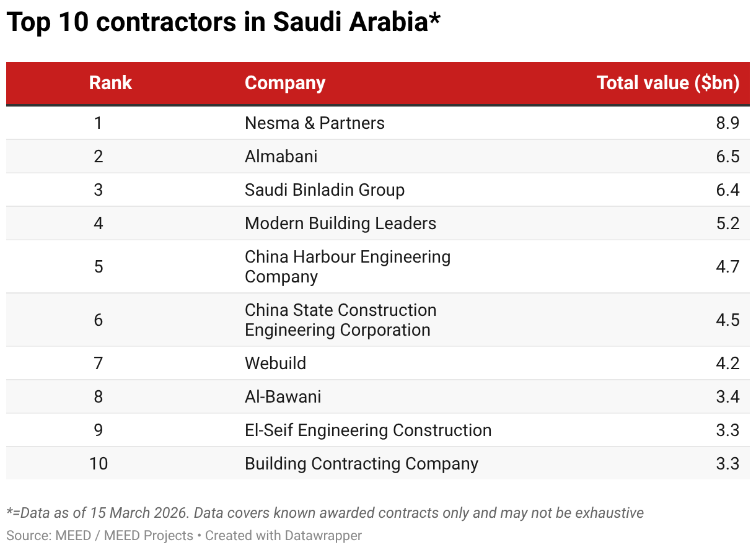Sort by the Company column header
The height and width of the screenshot is (550, 756).
284,83
